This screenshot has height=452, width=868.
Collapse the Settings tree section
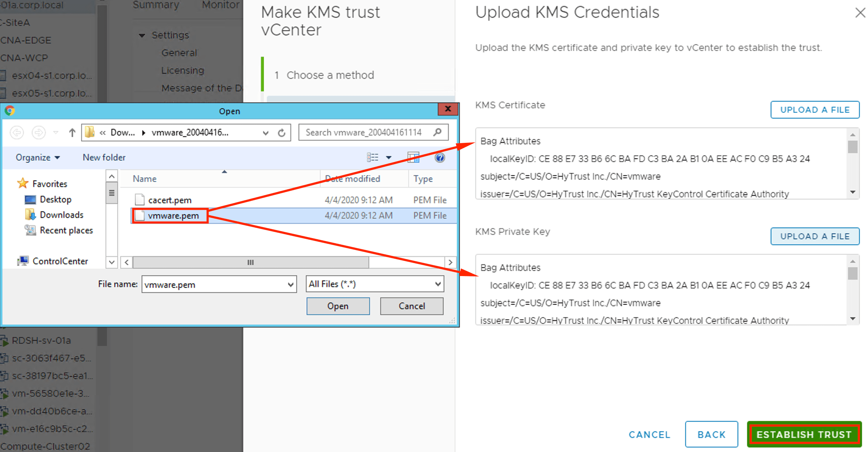tap(142, 36)
